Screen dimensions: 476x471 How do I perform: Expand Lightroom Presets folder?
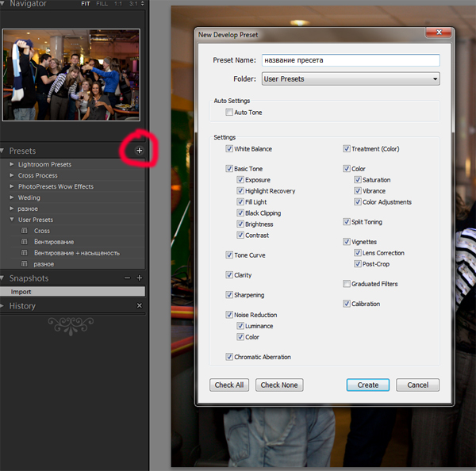click(12, 164)
